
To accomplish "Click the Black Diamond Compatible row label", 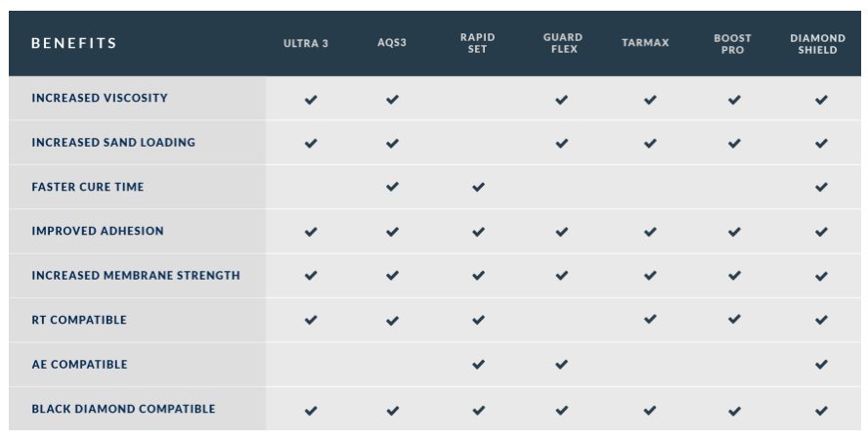I will pyautogui.click(x=123, y=409).
